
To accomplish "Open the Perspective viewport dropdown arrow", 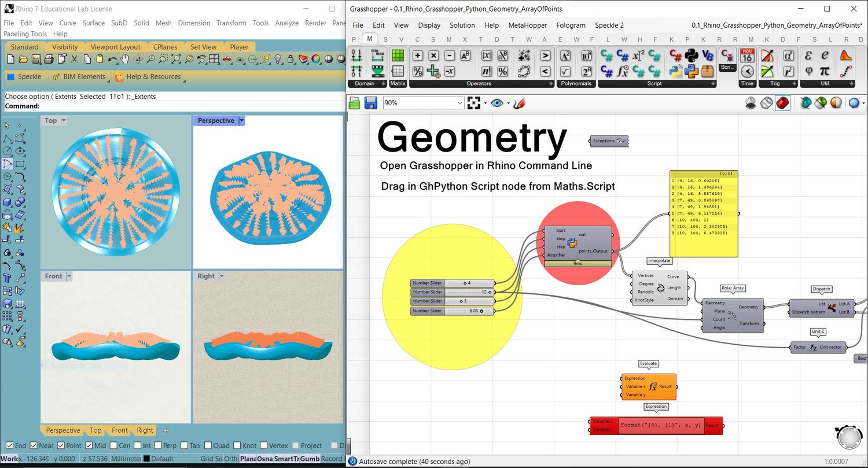I will pyautogui.click(x=241, y=121).
